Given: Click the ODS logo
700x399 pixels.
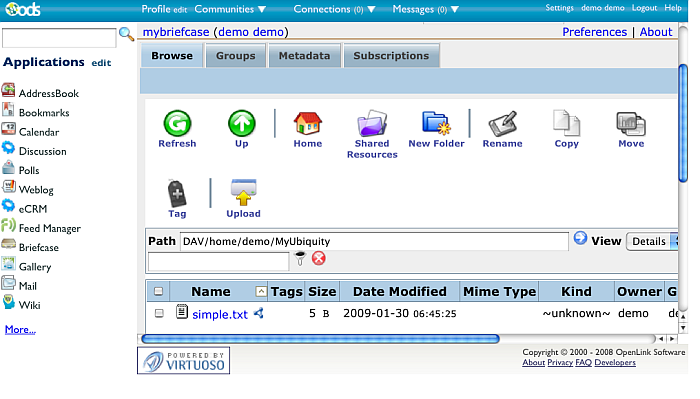Looking at the screenshot, I should [x=22, y=8].
